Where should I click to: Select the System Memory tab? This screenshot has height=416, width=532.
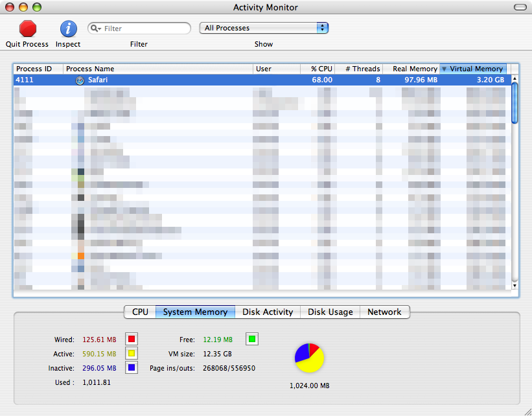(195, 312)
